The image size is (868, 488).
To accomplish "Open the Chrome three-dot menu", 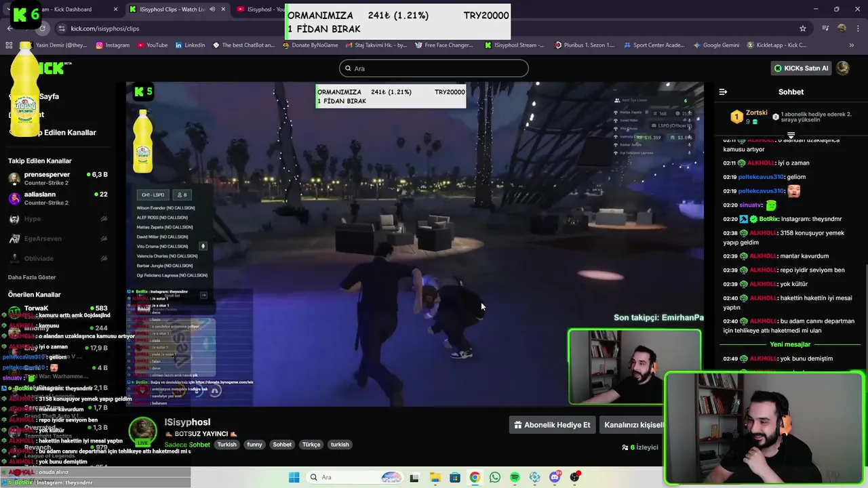I will (x=858, y=28).
